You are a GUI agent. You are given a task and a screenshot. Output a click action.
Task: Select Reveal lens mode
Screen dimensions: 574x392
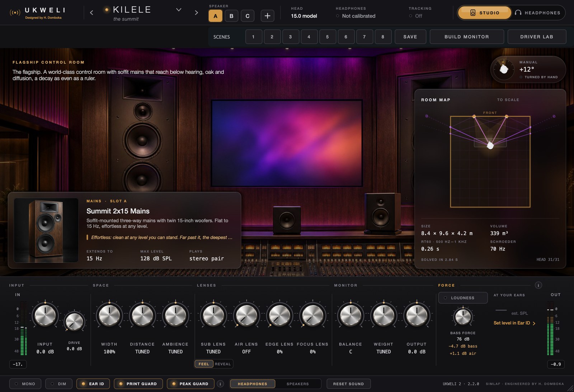(x=223, y=364)
